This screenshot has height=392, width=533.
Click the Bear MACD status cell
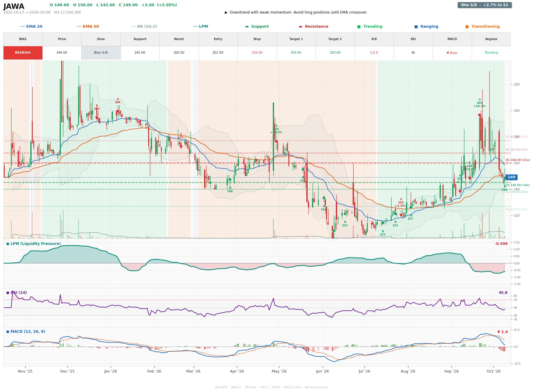click(x=452, y=53)
